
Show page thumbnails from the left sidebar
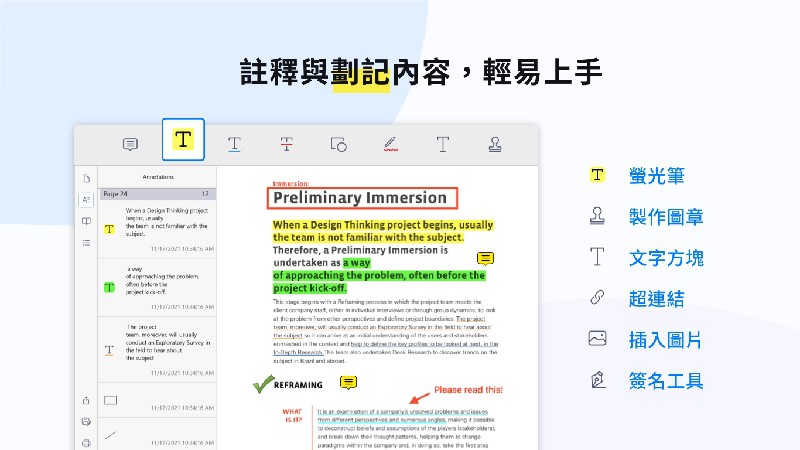[87, 178]
